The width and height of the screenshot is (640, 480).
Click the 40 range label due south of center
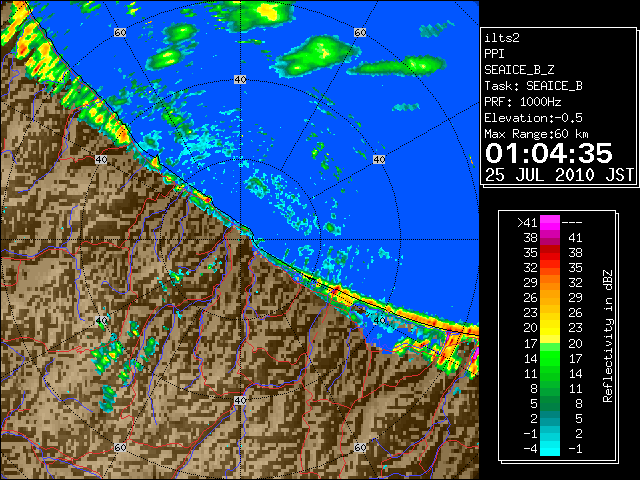point(240,400)
